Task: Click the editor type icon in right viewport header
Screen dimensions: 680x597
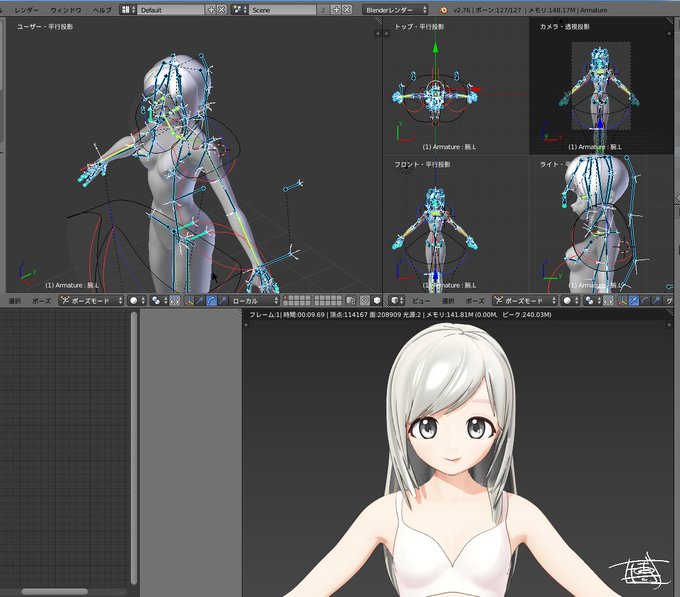Action: (x=396, y=300)
